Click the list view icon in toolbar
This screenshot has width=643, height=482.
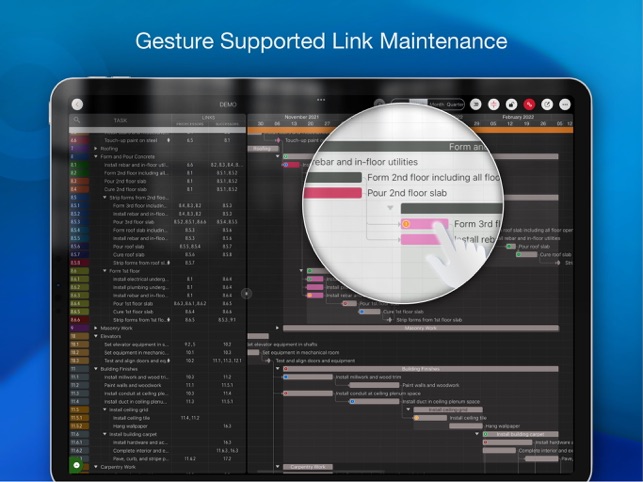pyautogui.click(x=475, y=104)
